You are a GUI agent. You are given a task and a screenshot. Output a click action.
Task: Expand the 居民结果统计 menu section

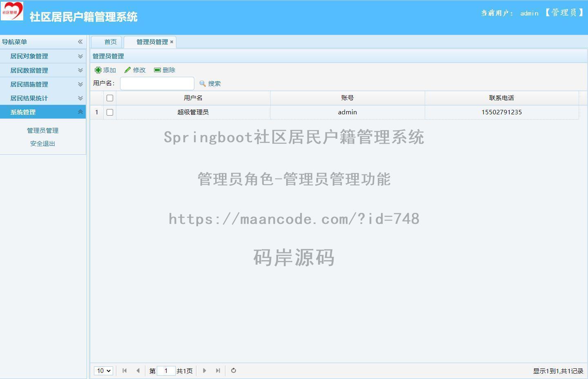pyautogui.click(x=43, y=98)
